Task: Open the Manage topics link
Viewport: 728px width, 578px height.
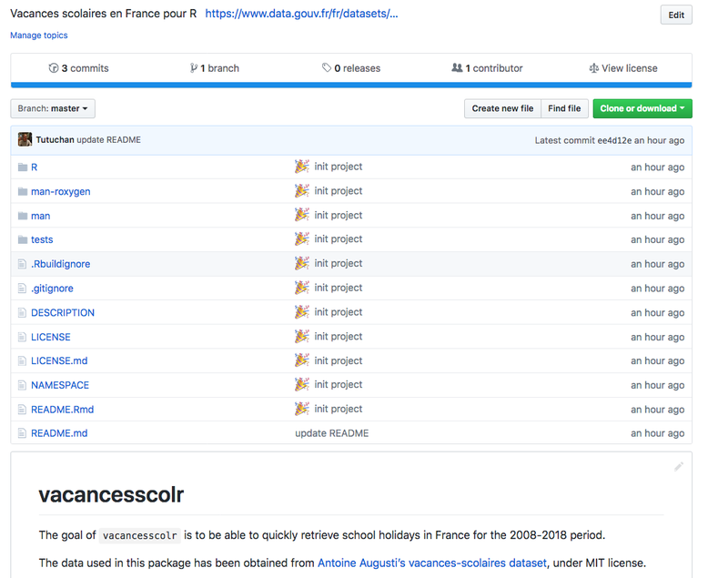Action: (x=38, y=35)
